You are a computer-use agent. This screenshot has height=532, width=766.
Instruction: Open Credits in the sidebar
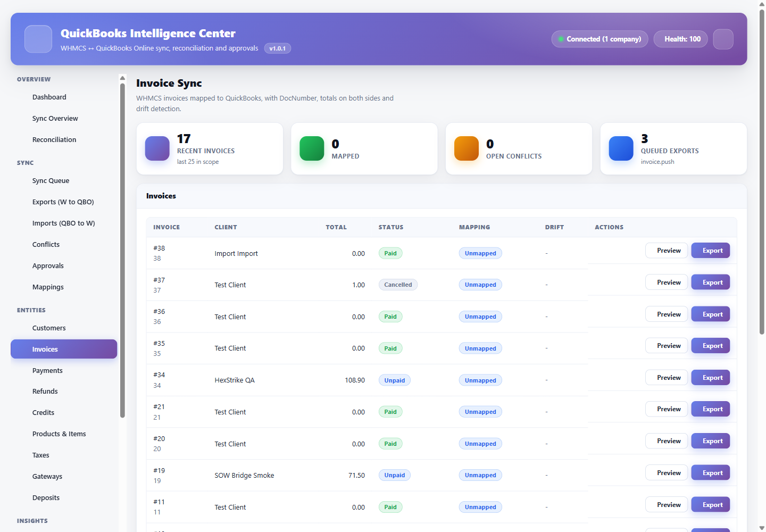64,413
